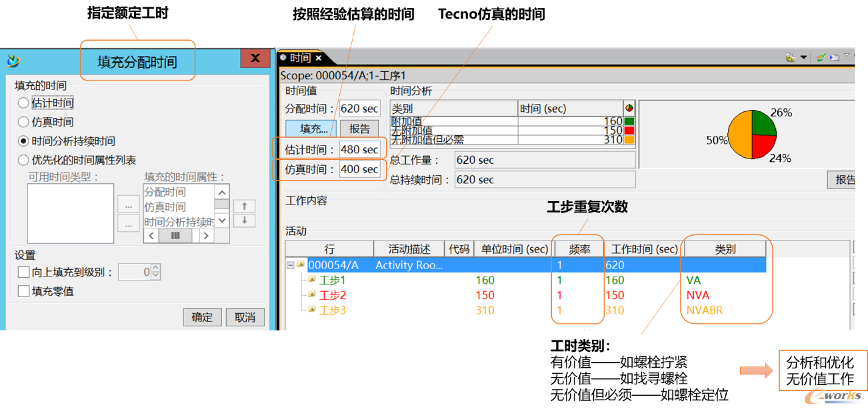Click the refresh-with-checkmark toolbar icon
The height and width of the screenshot is (411, 868).
[x=821, y=58]
